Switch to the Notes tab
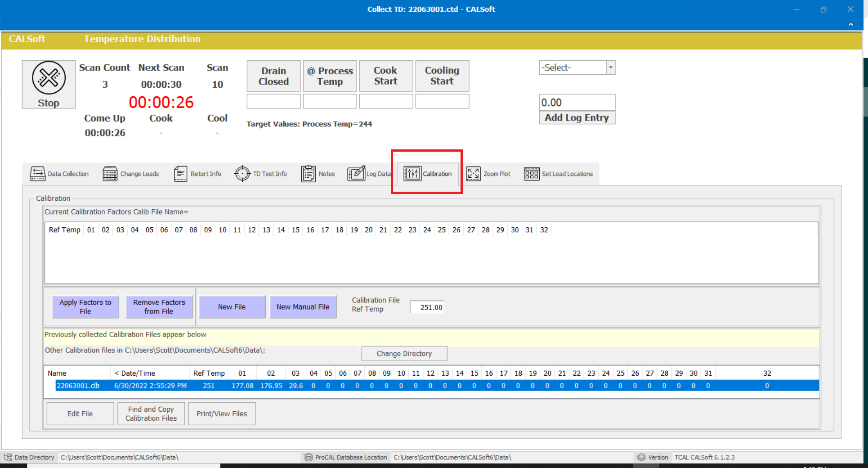Screen dimensions: 868x468 tap(318, 174)
